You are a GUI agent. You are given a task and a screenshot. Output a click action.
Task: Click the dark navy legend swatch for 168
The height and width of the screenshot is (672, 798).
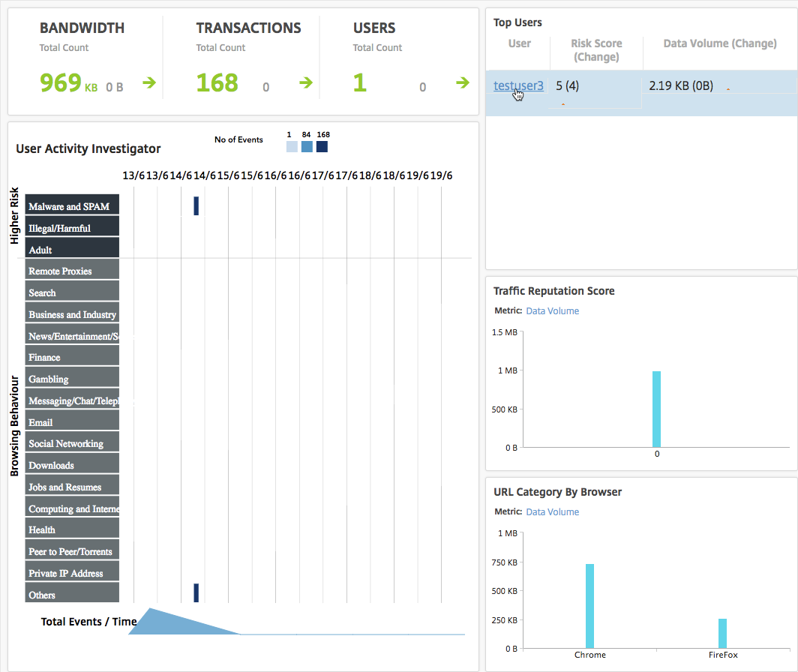322,147
